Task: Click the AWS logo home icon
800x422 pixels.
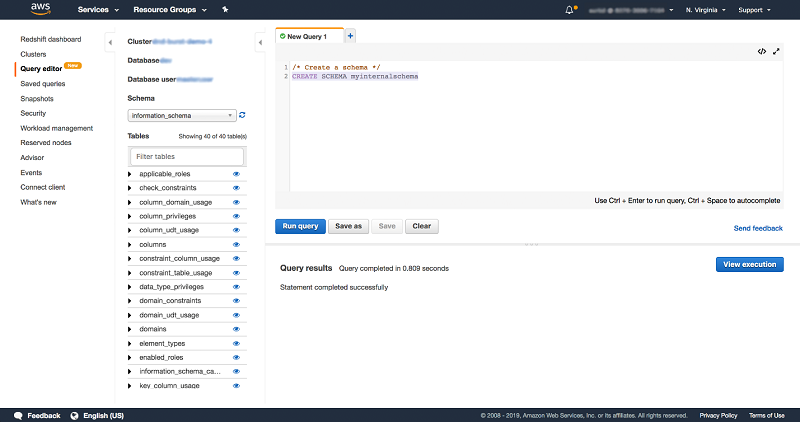Action: click(x=42, y=10)
